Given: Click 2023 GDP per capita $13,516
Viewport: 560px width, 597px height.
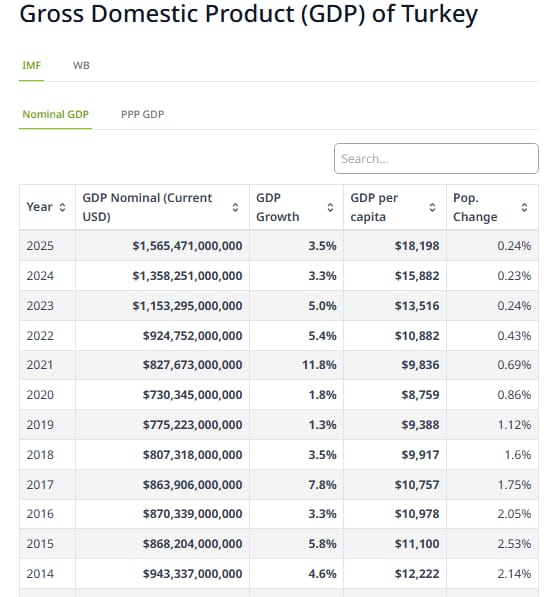Looking at the screenshot, I should tap(417, 306).
